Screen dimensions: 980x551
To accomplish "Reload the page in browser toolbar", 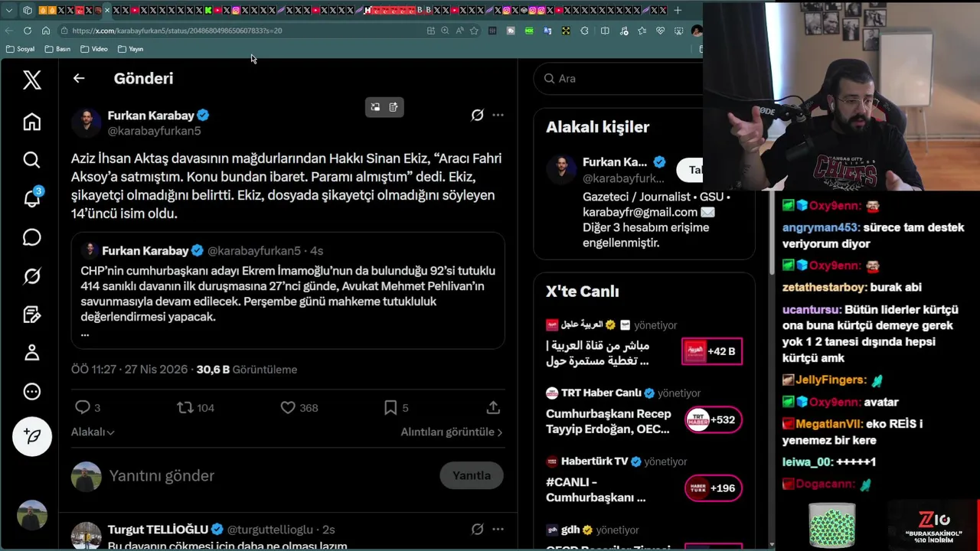I will (28, 31).
